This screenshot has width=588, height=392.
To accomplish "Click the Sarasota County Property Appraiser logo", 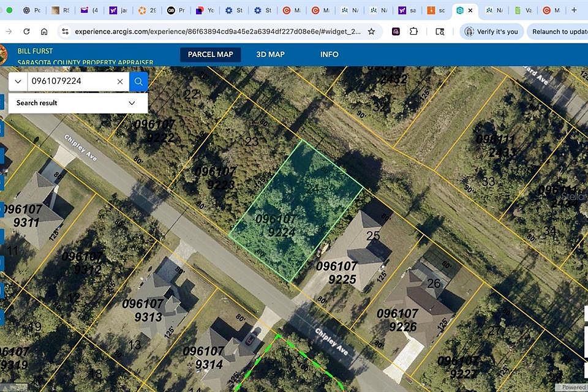I will pos(3,55).
